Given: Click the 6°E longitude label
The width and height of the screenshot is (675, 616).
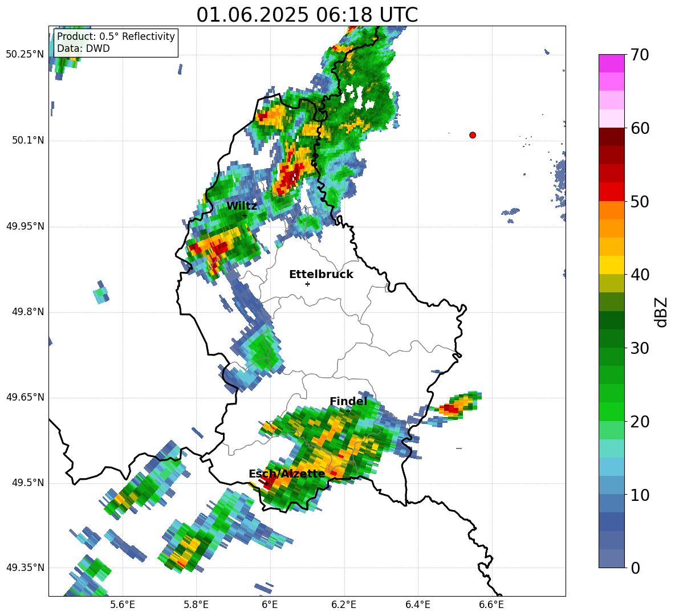Looking at the screenshot, I should coord(270,605).
